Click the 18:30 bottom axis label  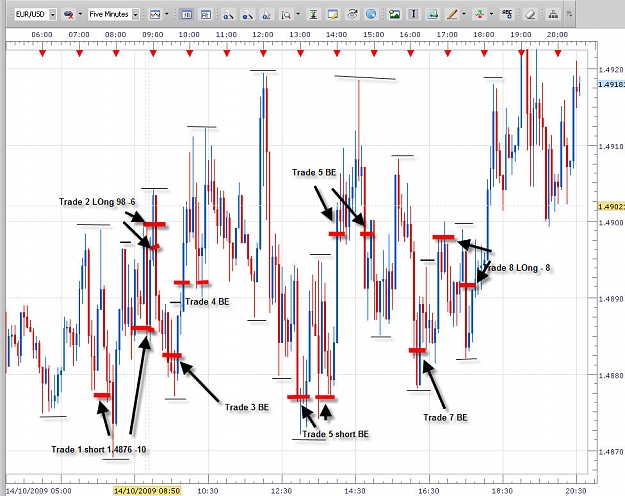tap(502, 490)
